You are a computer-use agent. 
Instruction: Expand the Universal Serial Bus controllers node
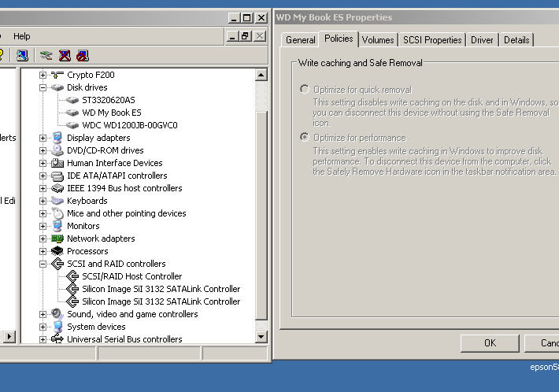point(43,339)
